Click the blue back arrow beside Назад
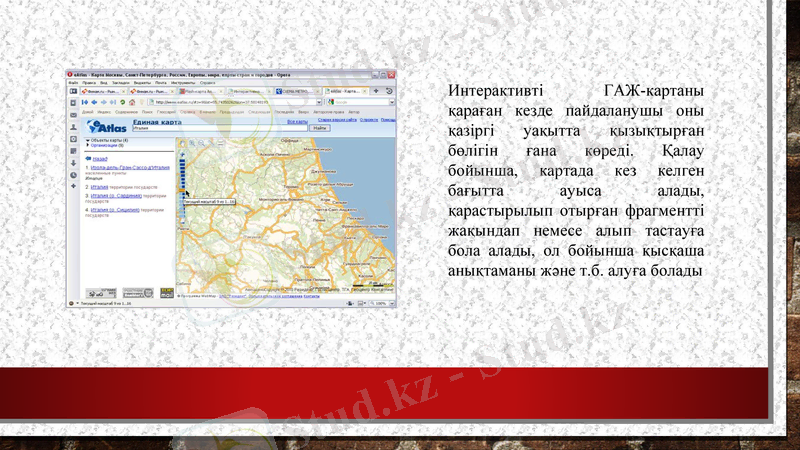This screenshot has height=450, width=800. pyautogui.click(x=88, y=159)
